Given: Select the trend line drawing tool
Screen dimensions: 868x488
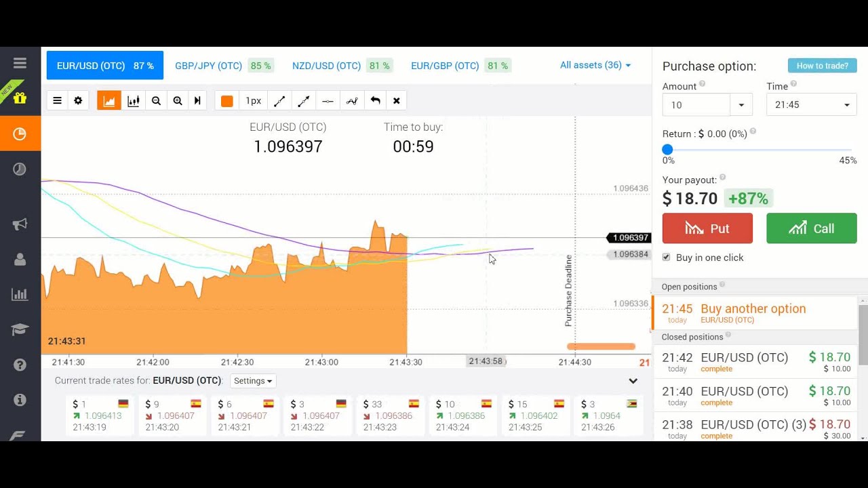Looking at the screenshot, I should [279, 101].
